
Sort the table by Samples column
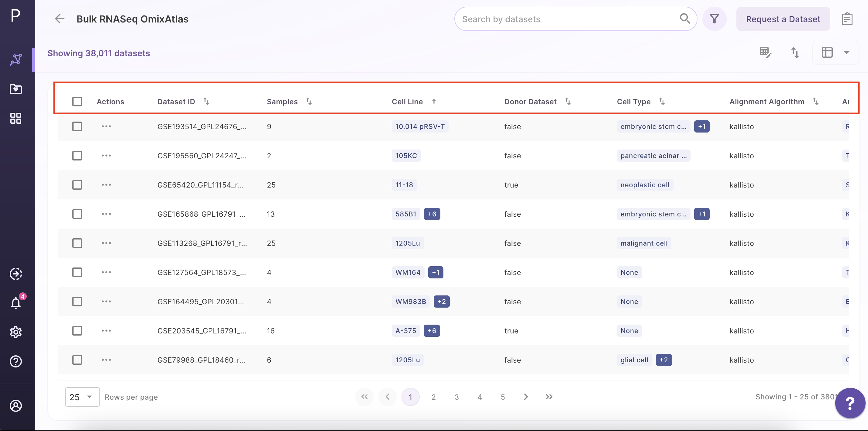coord(308,101)
